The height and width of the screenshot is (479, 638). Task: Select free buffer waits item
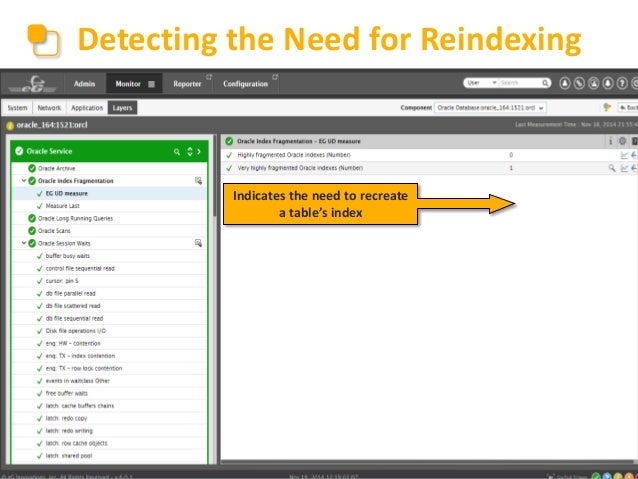point(66,394)
